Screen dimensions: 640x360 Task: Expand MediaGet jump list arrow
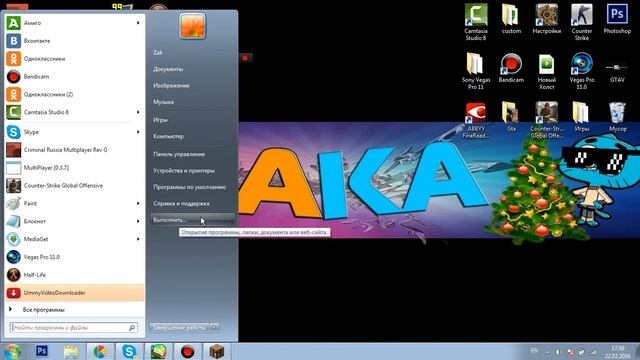(x=138, y=239)
